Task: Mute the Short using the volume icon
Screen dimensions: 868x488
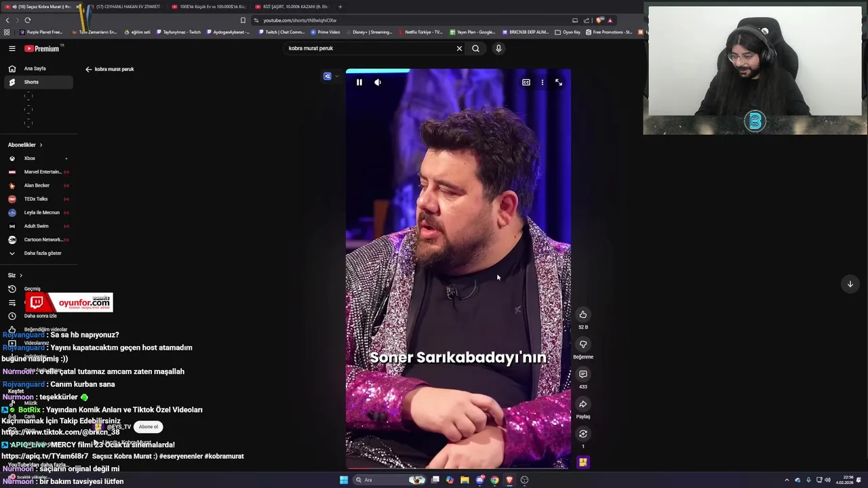Action: point(378,83)
